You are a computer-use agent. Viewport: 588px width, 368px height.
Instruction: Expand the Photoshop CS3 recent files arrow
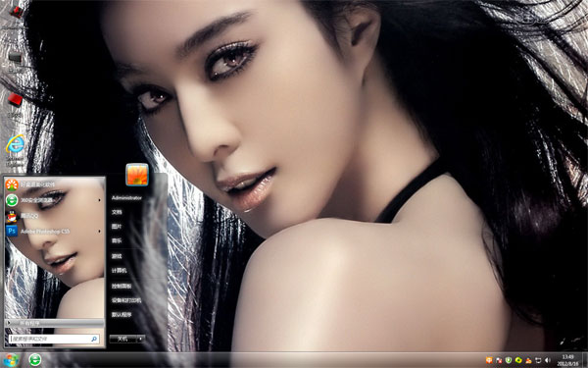point(99,232)
